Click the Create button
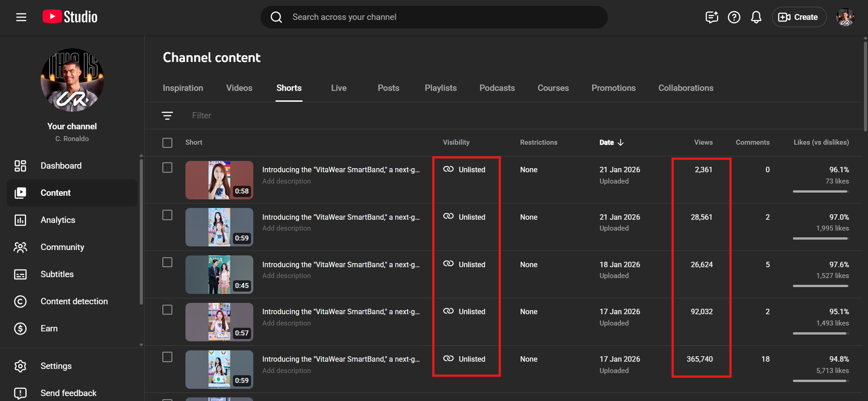The width and height of the screenshot is (868, 401). pos(798,17)
